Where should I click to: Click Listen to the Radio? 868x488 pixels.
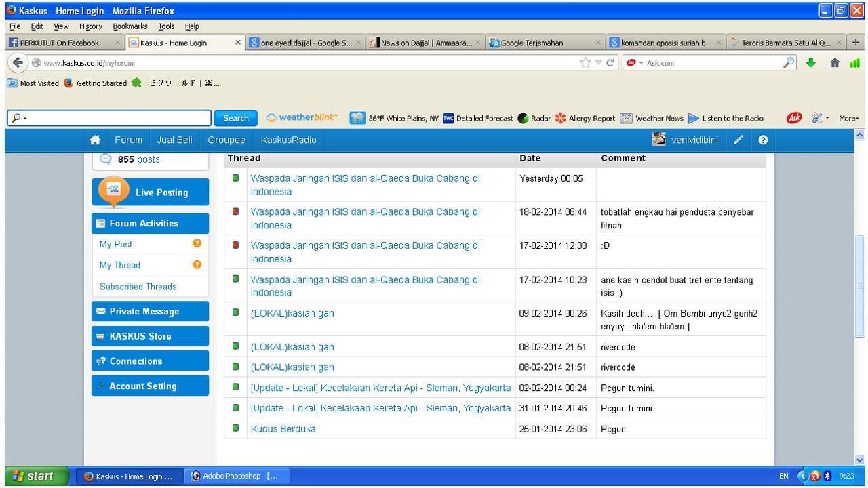point(726,118)
